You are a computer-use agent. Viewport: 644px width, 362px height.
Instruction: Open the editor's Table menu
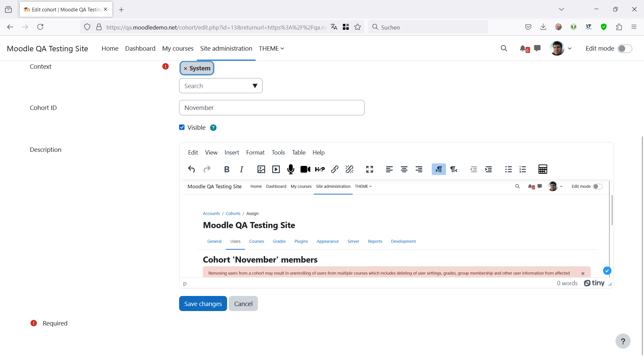click(299, 153)
